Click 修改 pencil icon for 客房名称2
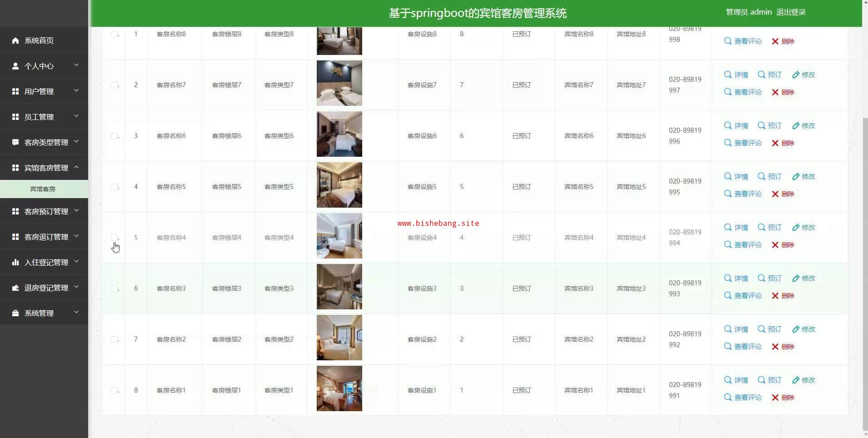Viewport: 868px width, 438px height. click(x=796, y=329)
